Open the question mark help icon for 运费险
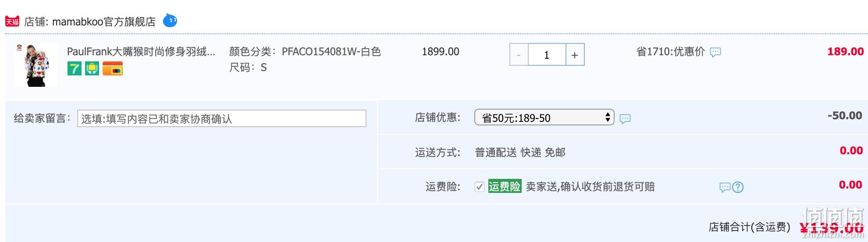The height and width of the screenshot is (242, 868). [x=738, y=188]
